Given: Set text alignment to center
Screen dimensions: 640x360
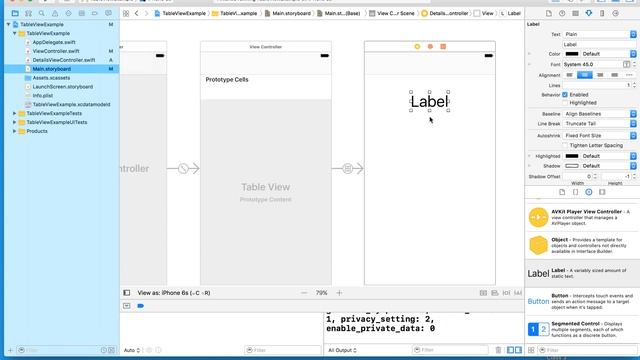Looking at the screenshot, I should [584, 75].
